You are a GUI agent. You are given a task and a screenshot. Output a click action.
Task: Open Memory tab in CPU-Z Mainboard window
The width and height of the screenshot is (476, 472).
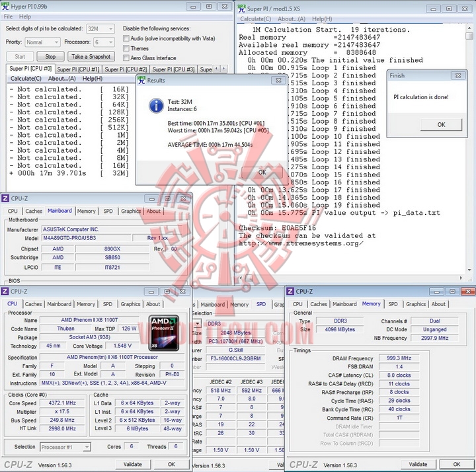[x=86, y=211]
